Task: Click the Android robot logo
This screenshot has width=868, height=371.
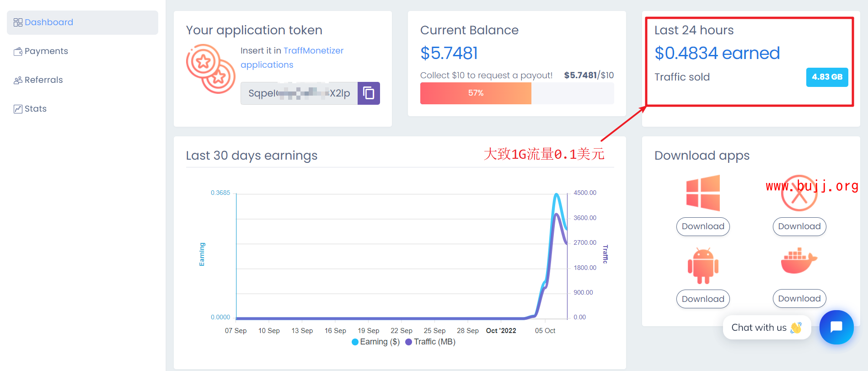Action: coord(703,266)
